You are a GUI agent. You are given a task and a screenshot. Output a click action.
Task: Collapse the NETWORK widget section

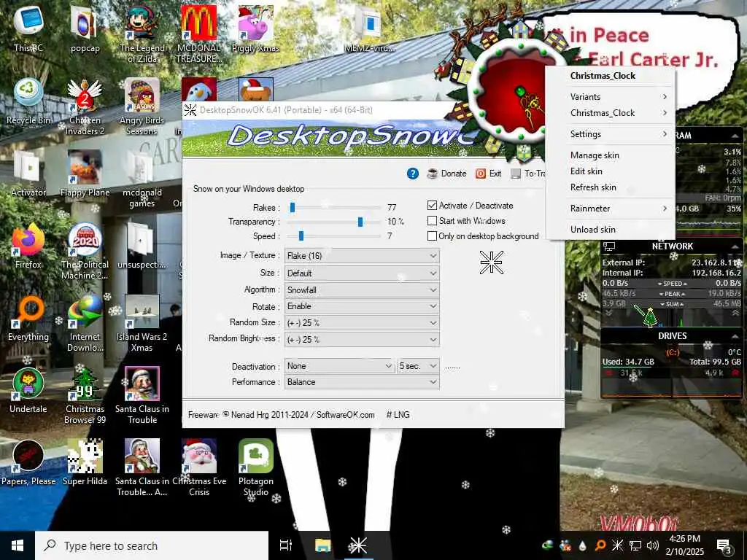[x=735, y=246]
